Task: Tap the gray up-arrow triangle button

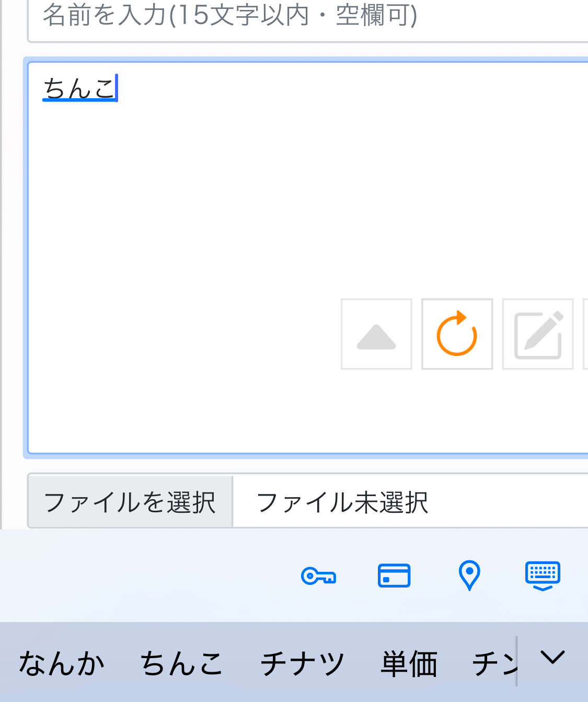Action: pos(376,334)
